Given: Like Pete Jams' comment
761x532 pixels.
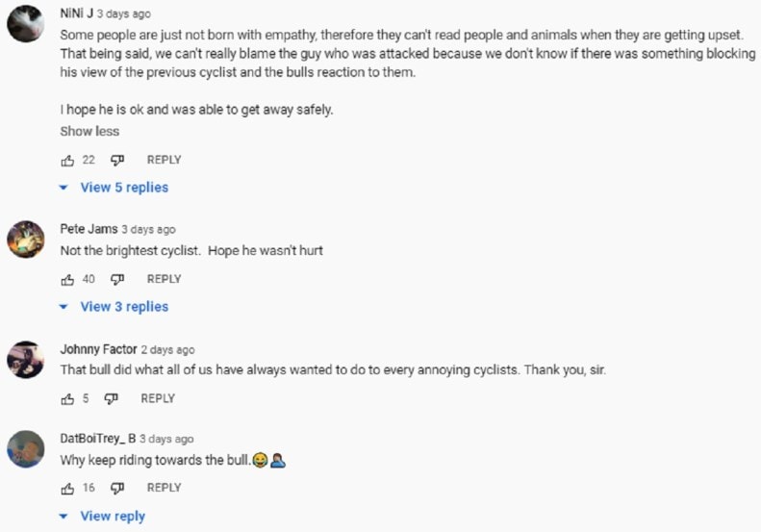Looking at the screenshot, I should point(67,280).
